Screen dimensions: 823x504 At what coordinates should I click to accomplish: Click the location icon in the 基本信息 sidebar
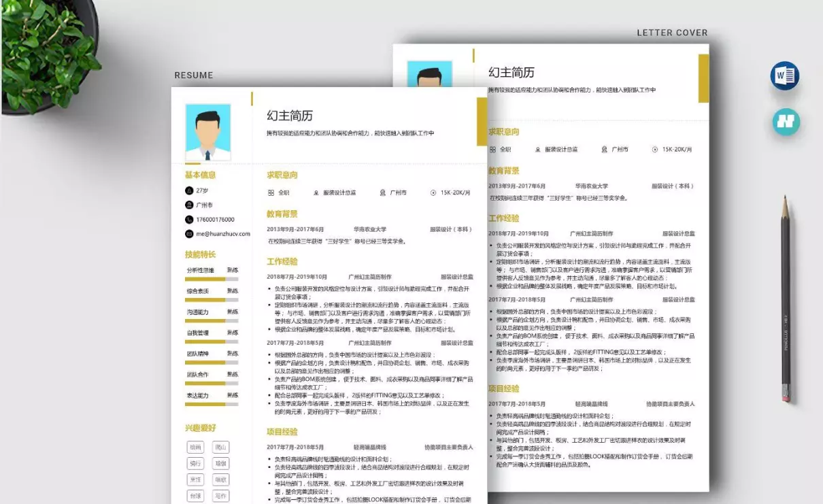tap(189, 205)
